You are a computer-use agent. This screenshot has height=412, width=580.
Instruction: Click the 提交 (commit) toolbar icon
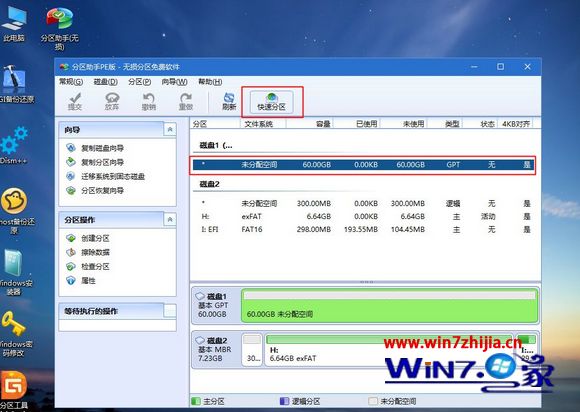[75, 101]
